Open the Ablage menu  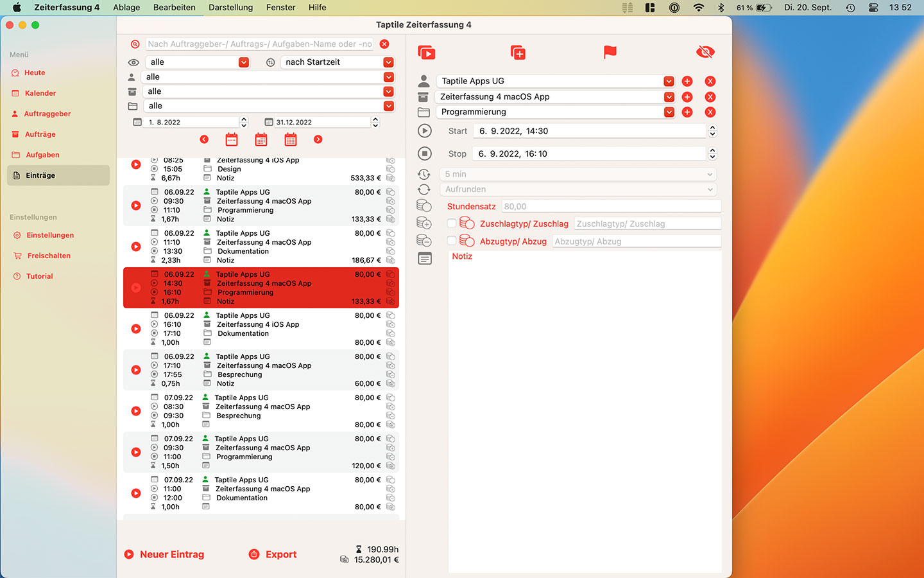point(126,8)
